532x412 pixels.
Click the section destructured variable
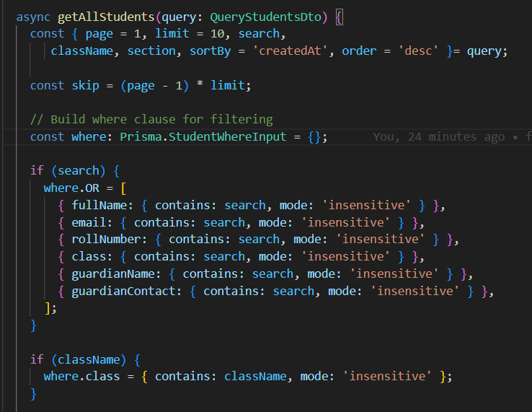click(x=151, y=51)
